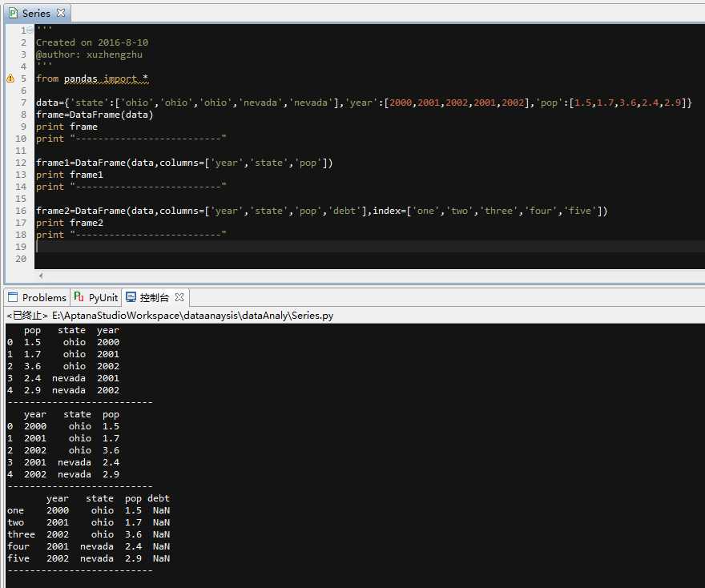This screenshot has height=588, width=705.
Task: Click 'print frame2' on line 17
Action: [69, 223]
